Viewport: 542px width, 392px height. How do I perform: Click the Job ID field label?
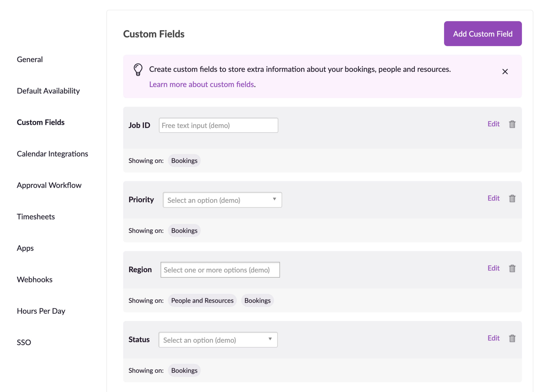pos(139,125)
